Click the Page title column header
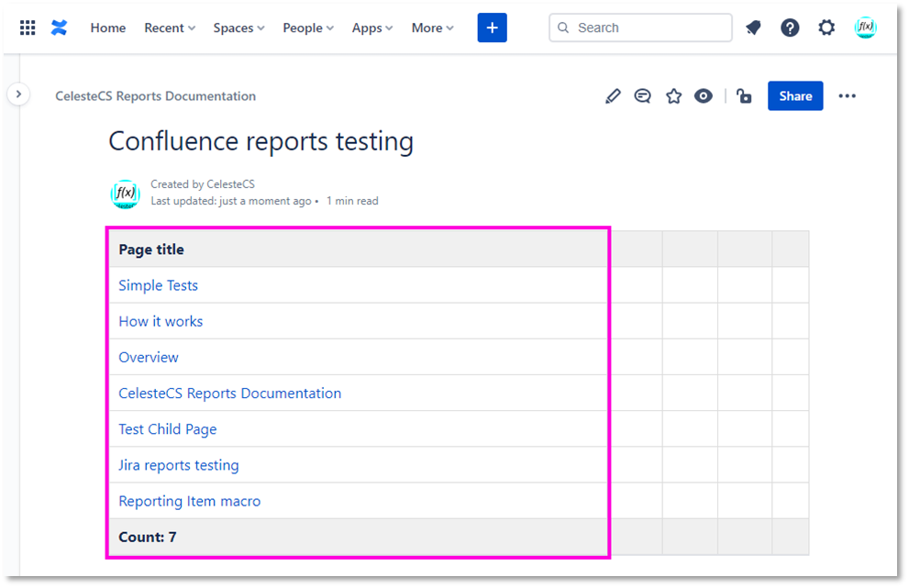Screen dimensions: 909x588 (358, 250)
